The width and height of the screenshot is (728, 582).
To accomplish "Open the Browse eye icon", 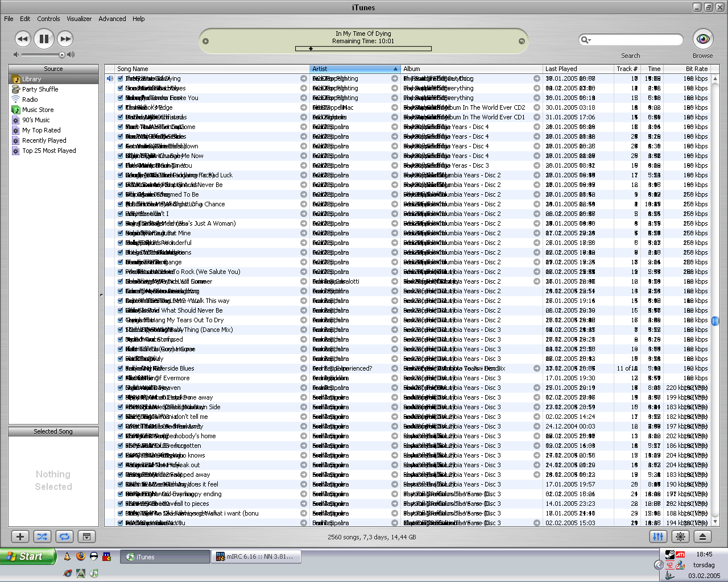I will pos(703,39).
